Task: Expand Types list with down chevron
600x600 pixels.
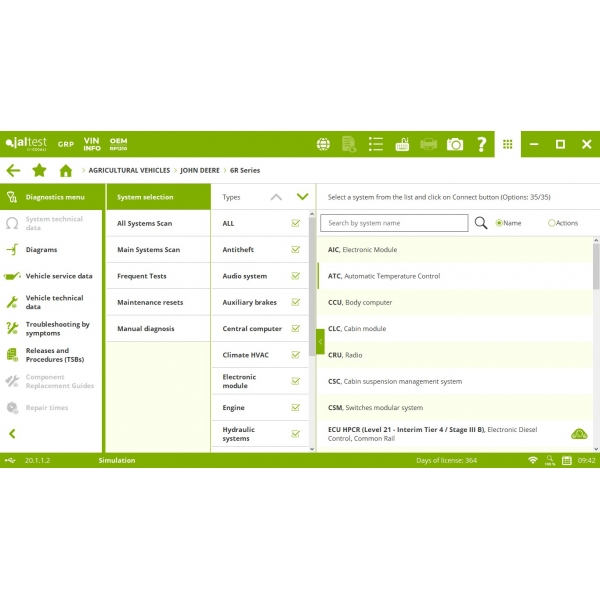Action: pos(302,197)
